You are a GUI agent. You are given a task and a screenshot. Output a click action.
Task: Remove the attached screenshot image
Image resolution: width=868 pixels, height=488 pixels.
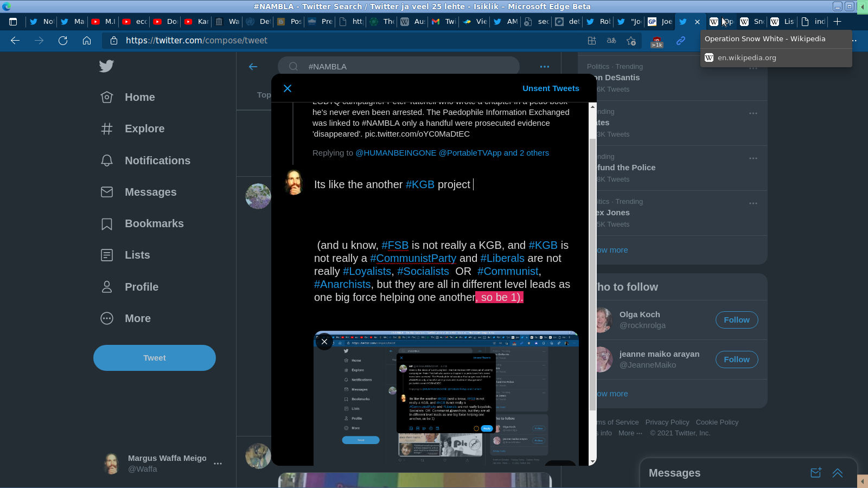tap(324, 342)
